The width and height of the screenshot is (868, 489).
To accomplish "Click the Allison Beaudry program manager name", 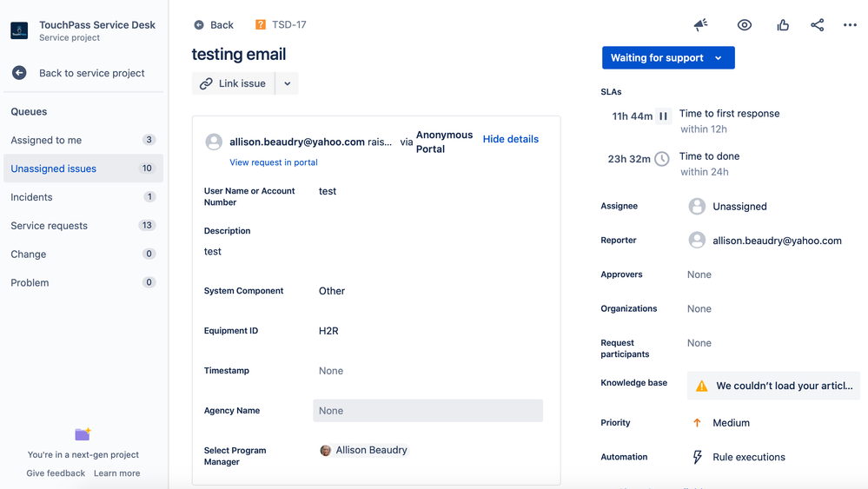I will click(371, 450).
